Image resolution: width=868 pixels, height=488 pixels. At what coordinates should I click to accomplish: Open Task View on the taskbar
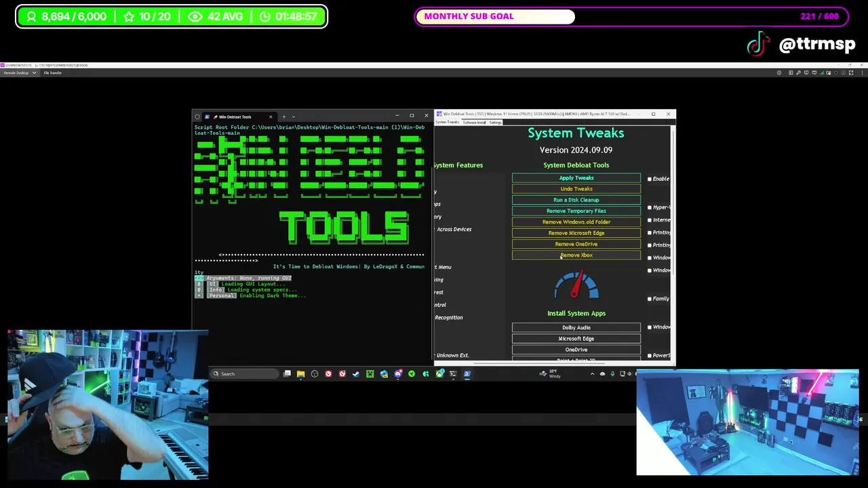287,374
